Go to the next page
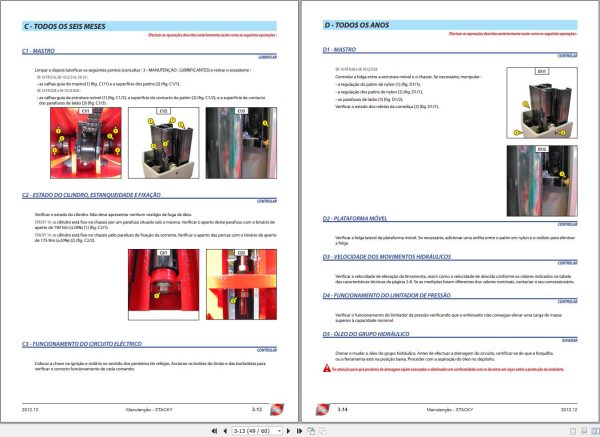The height and width of the screenshot is (437, 600). pos(289,431)
